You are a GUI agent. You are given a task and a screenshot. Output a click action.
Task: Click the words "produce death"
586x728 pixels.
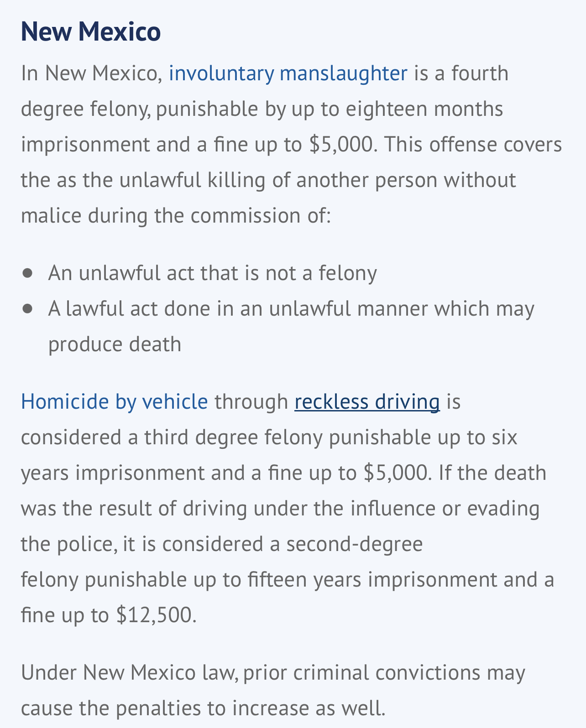115,344
